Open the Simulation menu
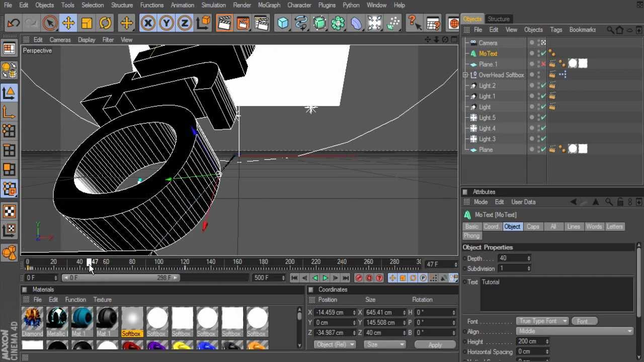 pos(213,5)
